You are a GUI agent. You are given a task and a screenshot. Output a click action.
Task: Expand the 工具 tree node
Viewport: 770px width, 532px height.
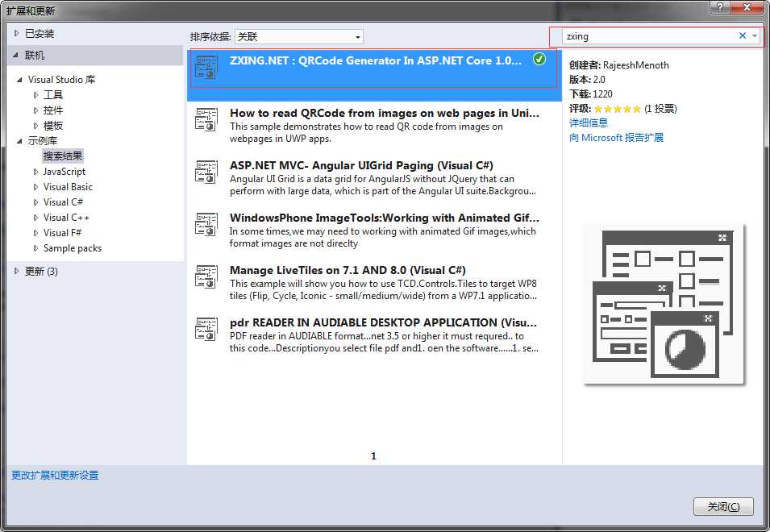tap(35, 95)
